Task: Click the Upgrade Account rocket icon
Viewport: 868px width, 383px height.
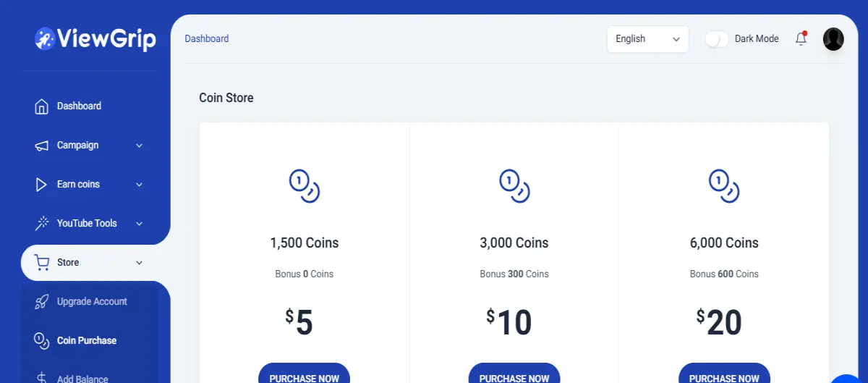Action: tap(42, 302)
